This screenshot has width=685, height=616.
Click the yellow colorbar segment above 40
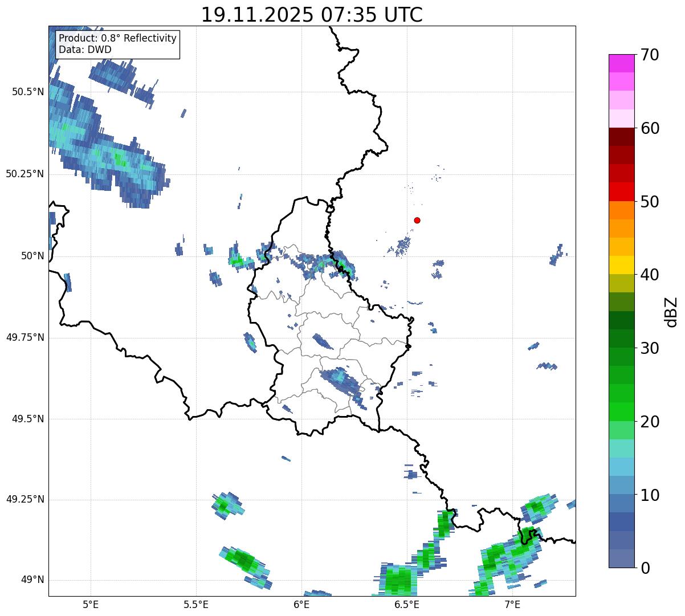621,265
